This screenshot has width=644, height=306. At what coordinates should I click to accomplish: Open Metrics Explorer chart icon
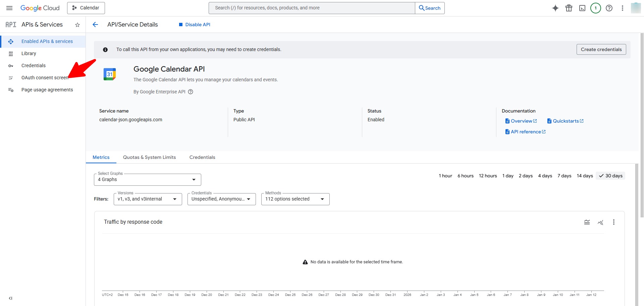pyautogui.click(x=600, y=222)
